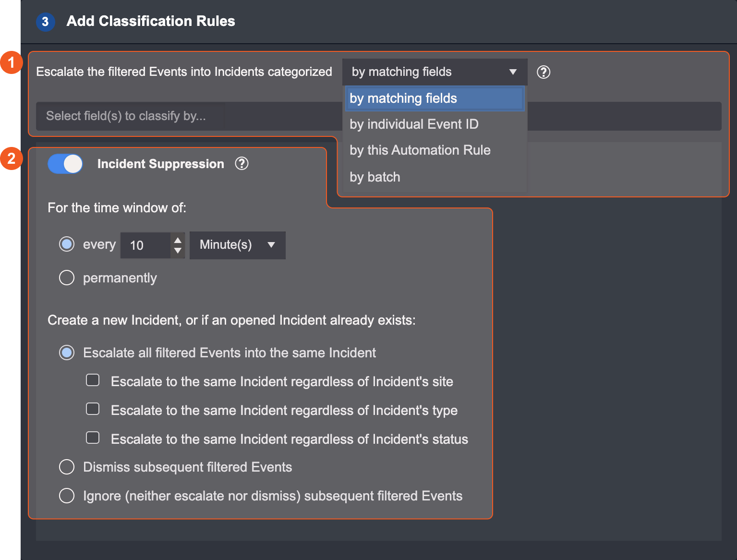737x560 pixels.
Task: Choose 'Ignore (neither escalate nor dismiss)' option
Action: (67, 496)
